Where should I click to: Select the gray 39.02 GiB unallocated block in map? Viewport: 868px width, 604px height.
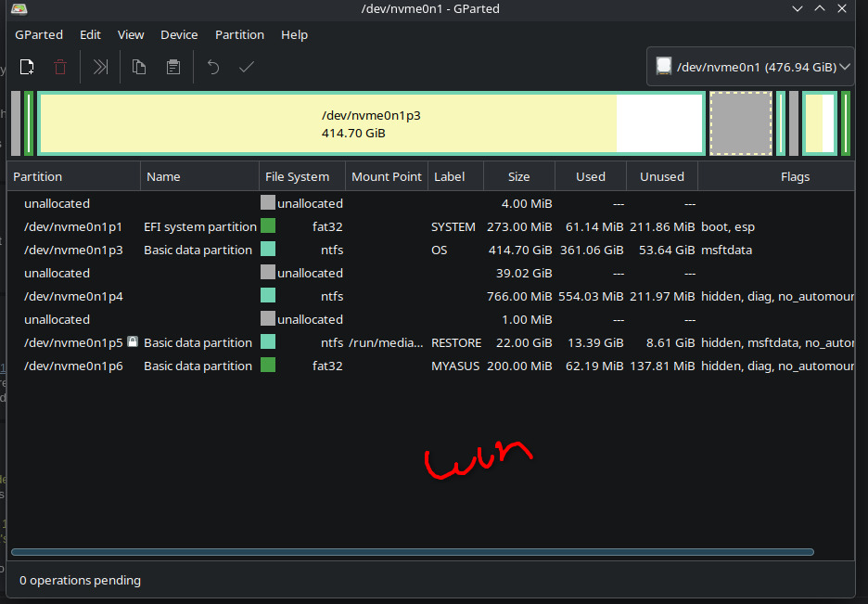click(741, 123)
